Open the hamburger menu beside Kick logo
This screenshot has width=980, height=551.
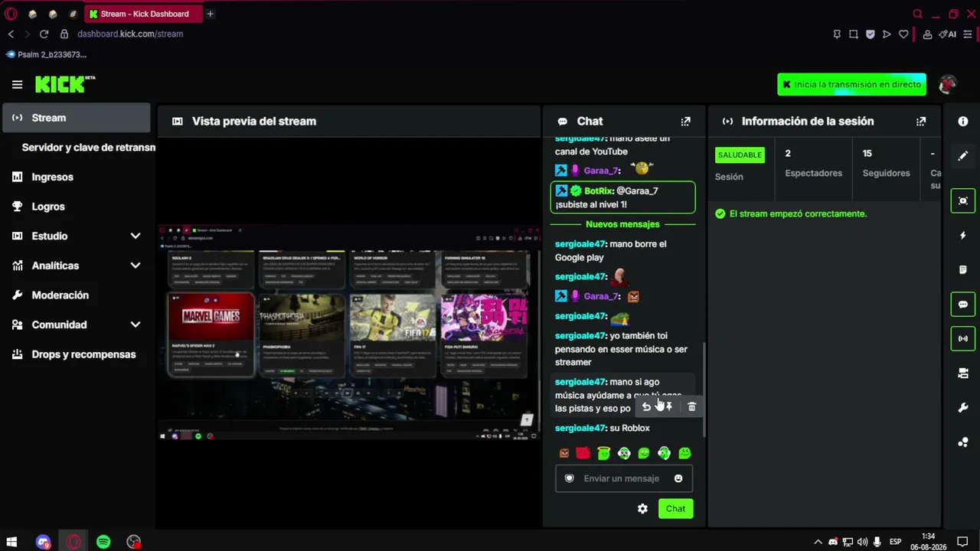point(17,84)
